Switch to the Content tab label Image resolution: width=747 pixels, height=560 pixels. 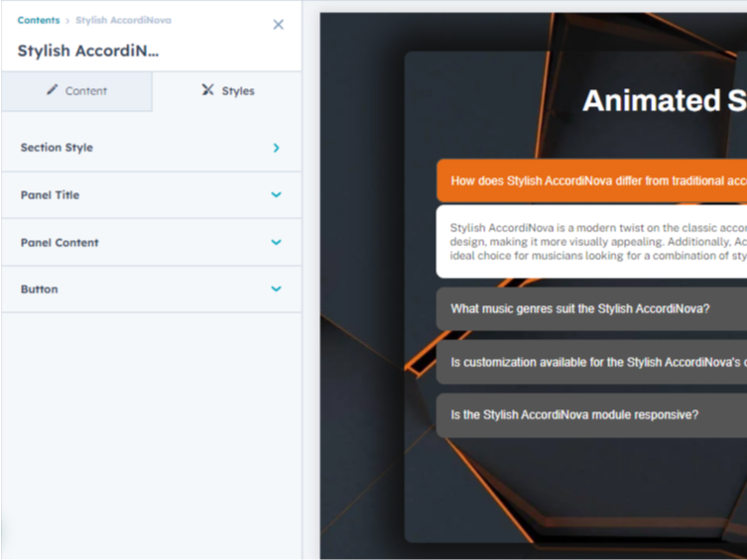(x=86, y=91)
